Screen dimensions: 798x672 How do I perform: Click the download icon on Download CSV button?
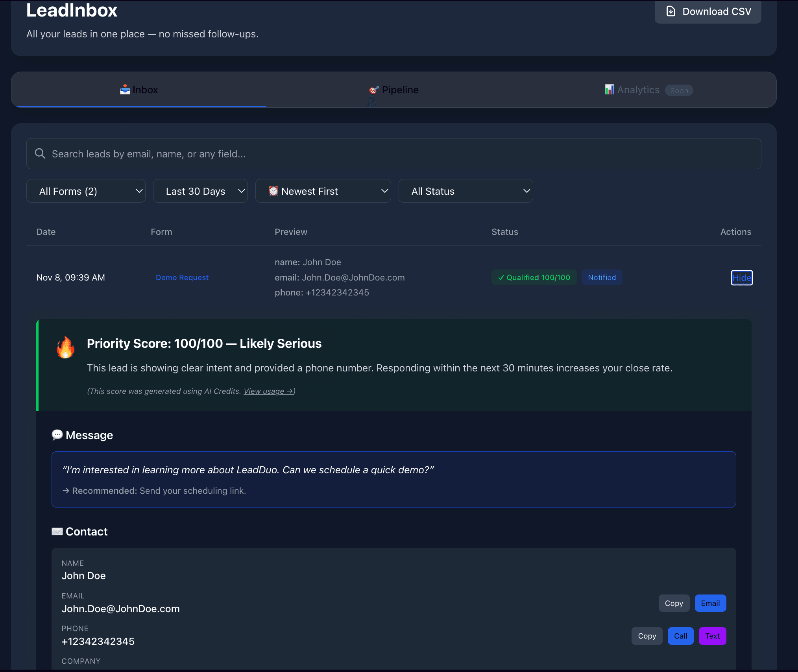coord(671,11)
